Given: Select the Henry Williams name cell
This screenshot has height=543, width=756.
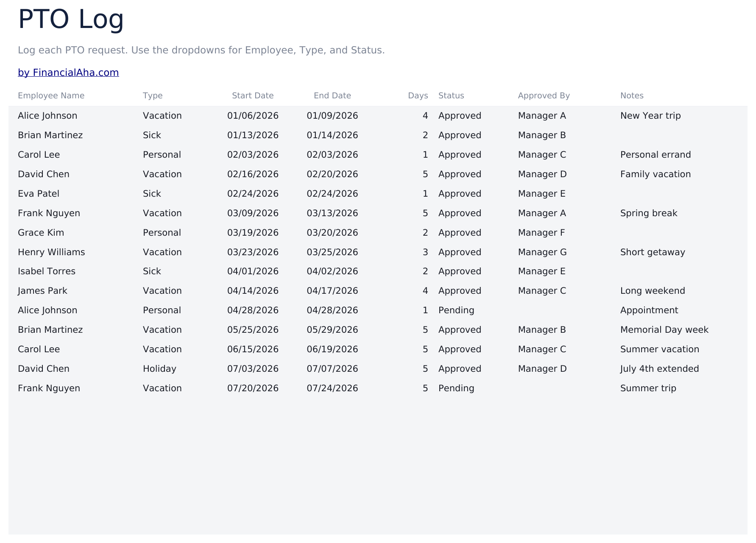Looking at the screenshot, I should tap(51, 252).
